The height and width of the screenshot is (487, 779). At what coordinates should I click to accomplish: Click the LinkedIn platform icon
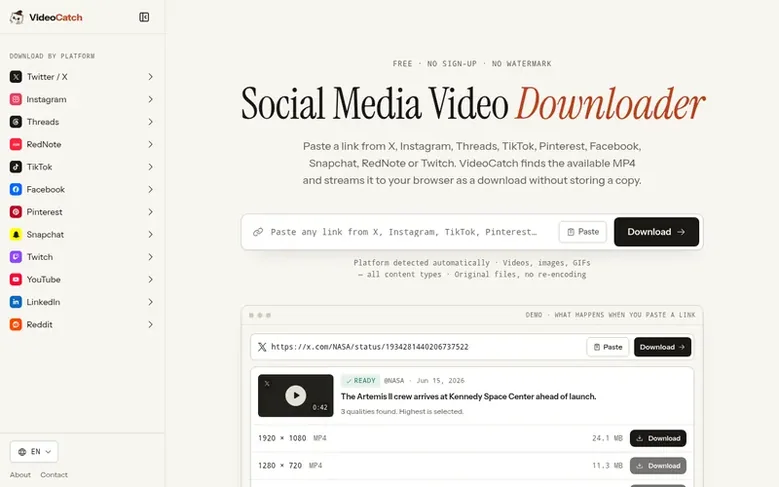coord(16,302)
